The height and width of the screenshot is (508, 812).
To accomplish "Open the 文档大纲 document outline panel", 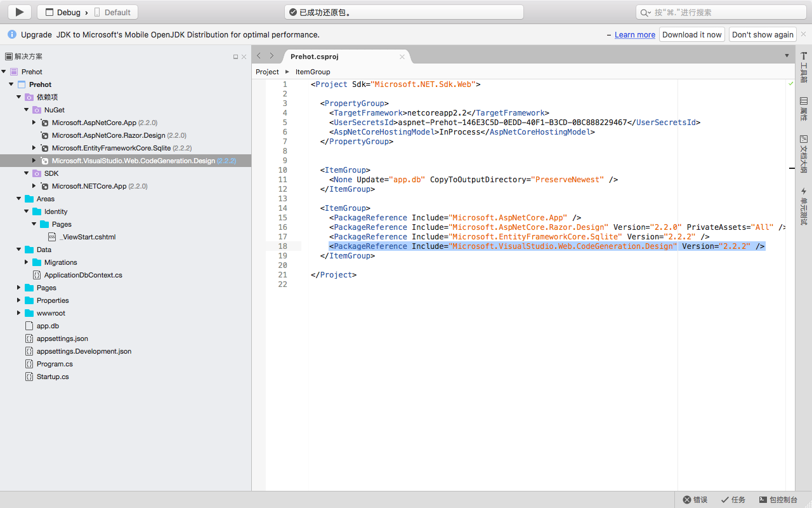I will pyautogui.click(x=804, y=154).
